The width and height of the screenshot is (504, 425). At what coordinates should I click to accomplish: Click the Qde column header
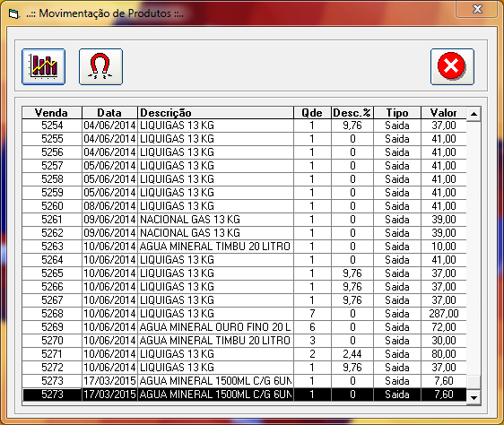pyautogui.click(x=312, y=113)
